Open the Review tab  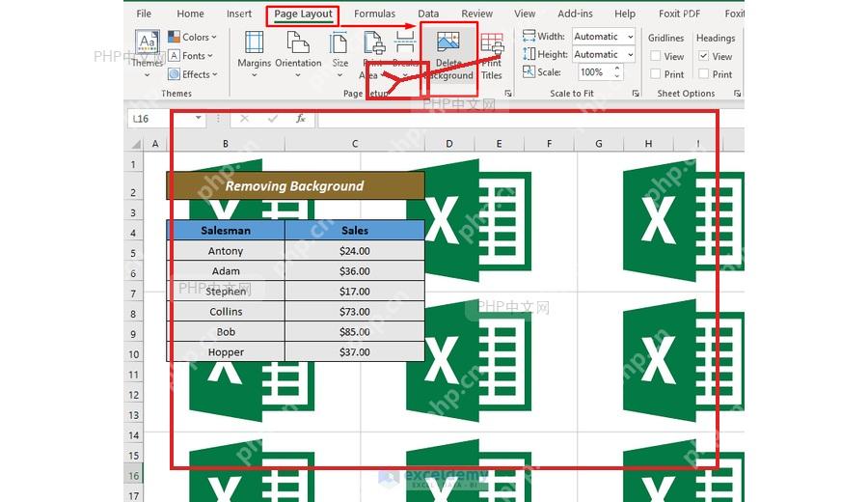point(476,14)
